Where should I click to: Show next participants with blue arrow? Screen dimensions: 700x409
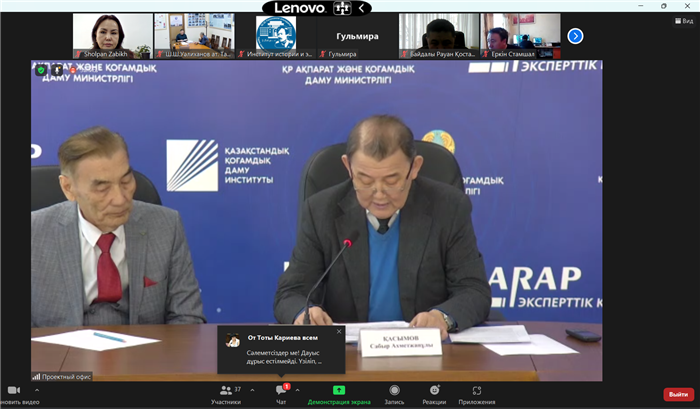575,36
